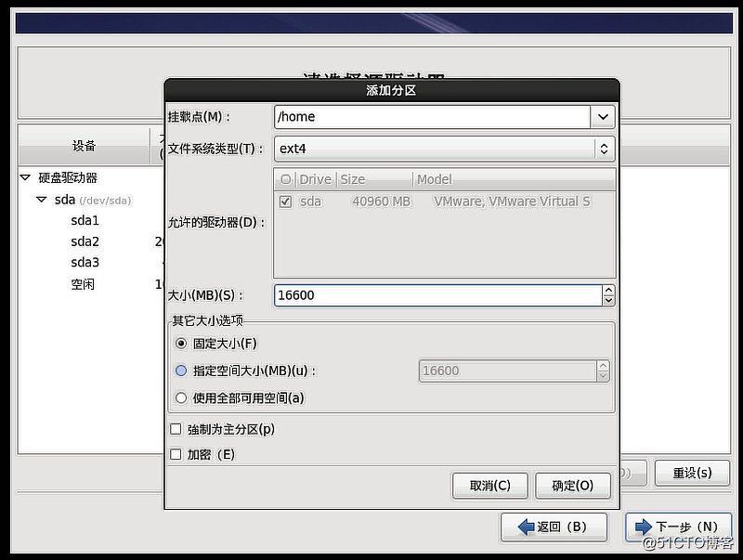The image size is (743, 560).
Task: Click the radio header of drive table
Action: [x=286, y=179]
